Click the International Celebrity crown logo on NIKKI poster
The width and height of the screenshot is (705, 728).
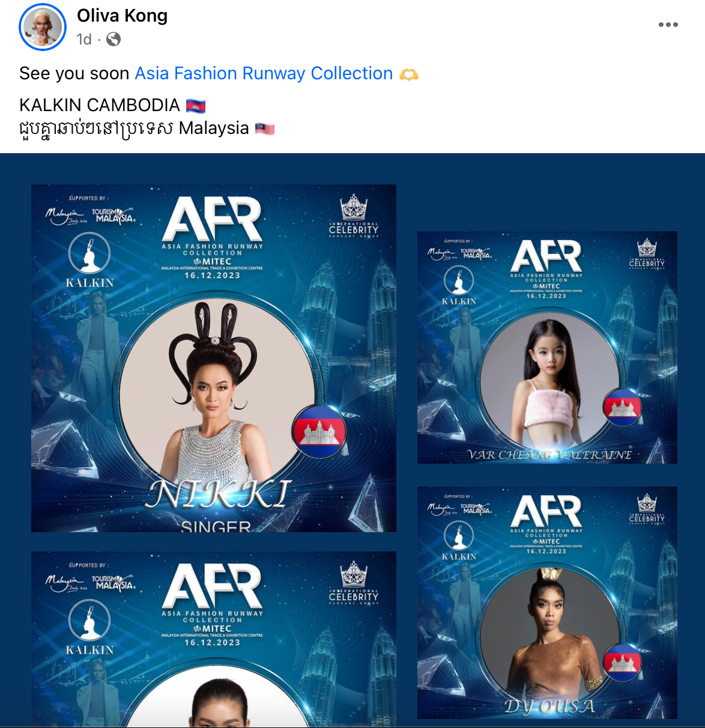tap(354, 216)
